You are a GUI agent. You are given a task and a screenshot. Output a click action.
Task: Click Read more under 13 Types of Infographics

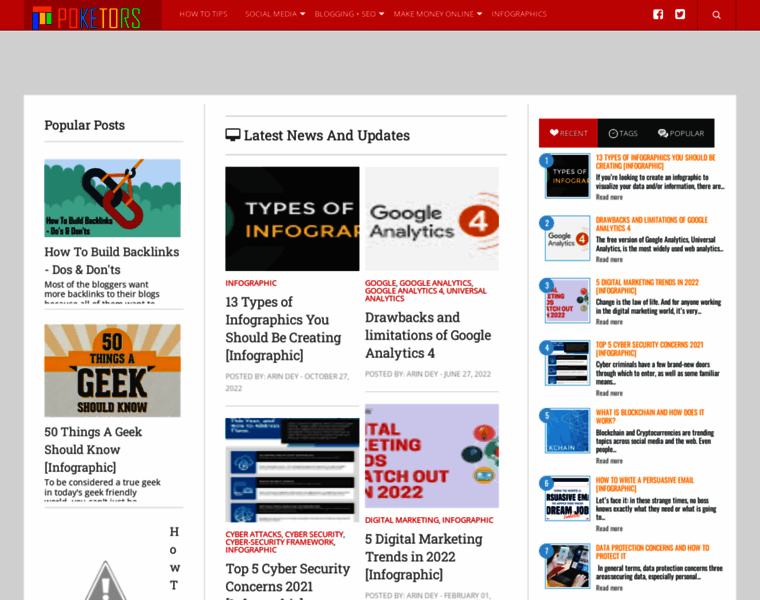[x=609, y=197]
